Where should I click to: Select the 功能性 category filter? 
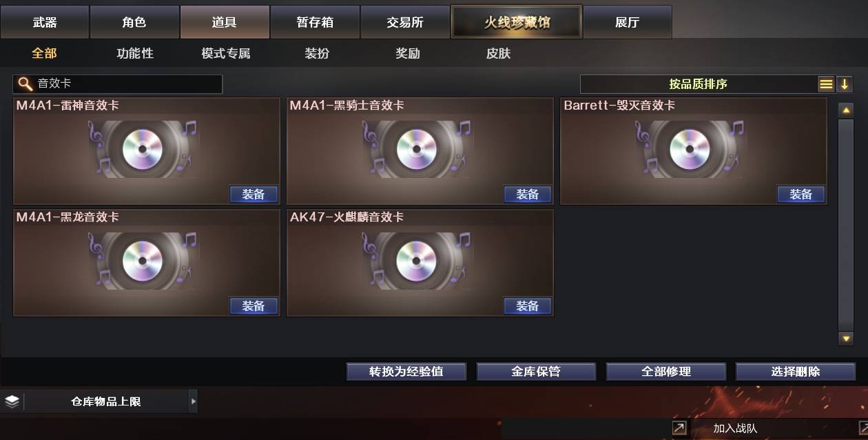pos(135,53)
